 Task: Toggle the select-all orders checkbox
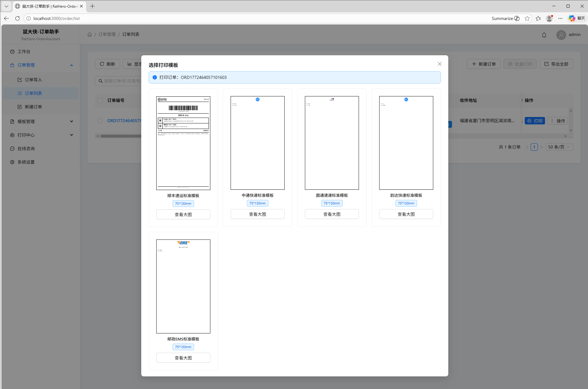(x=100, y=100)
